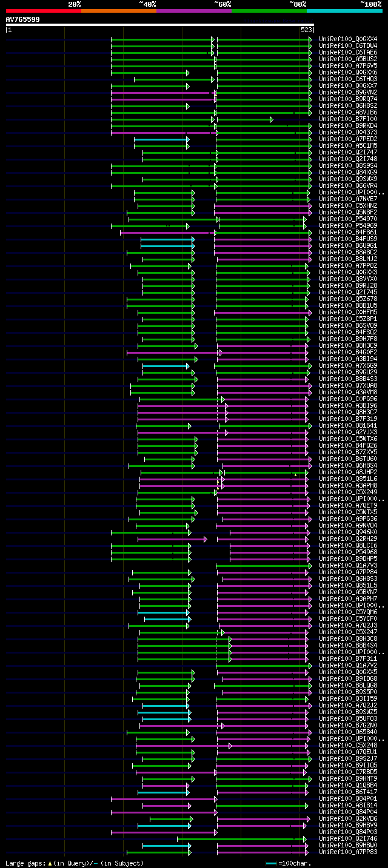This screenshot has width=388, height=868.
Task: Click the AV765599 query label
Action: 23,19
